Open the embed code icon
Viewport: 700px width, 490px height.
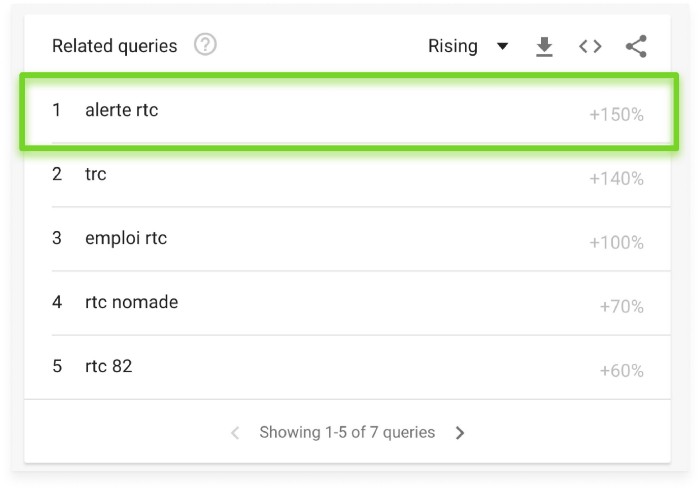pos(590,46)
